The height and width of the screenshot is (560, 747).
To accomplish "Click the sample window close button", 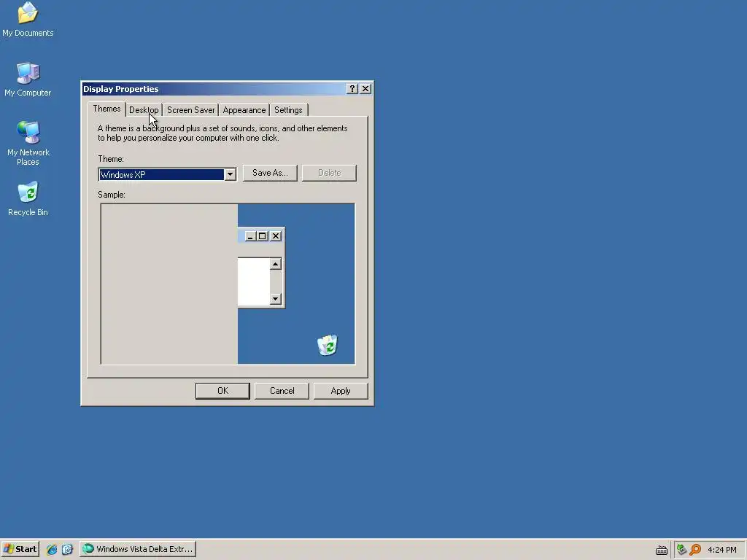I will tap(276, 236).
